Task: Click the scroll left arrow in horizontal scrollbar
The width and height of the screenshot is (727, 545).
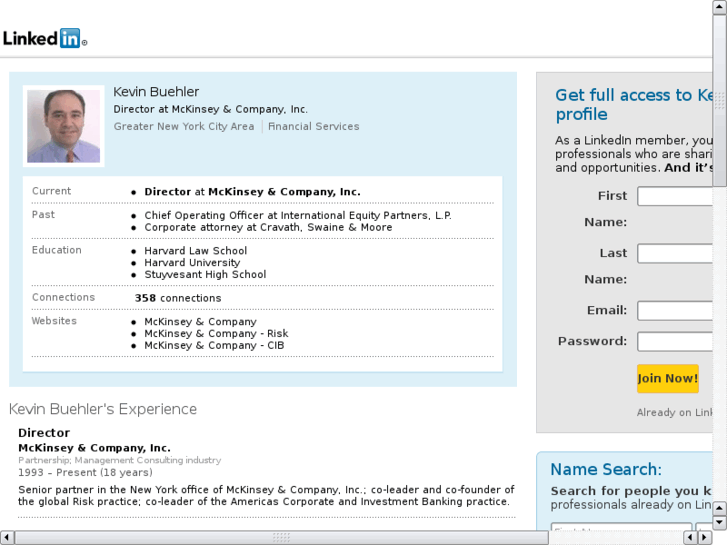Action: 7,538
